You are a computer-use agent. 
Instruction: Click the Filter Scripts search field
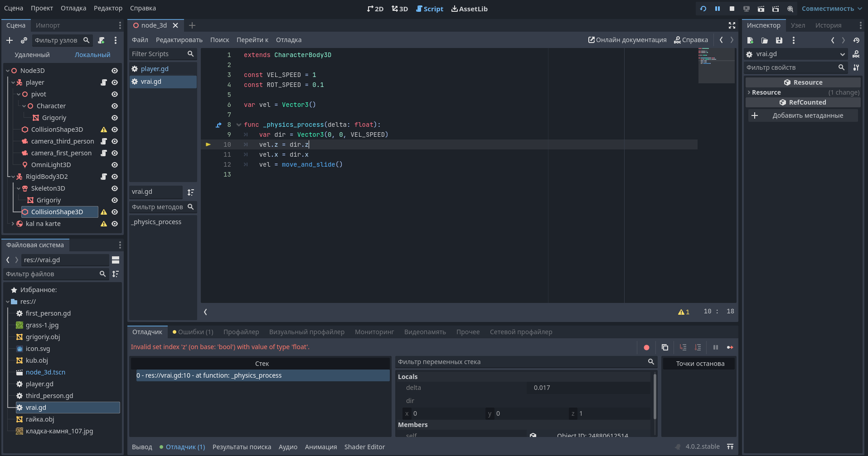point(159,54)
